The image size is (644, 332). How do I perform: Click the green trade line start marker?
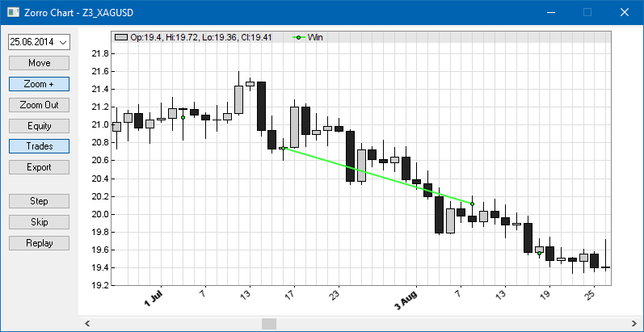click(x=283, y=148)
